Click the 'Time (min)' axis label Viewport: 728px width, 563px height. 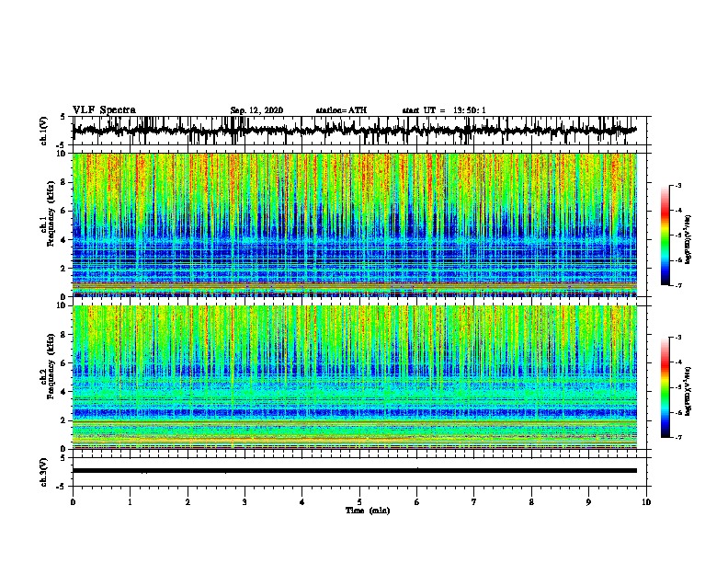click(x=368, y=511)
